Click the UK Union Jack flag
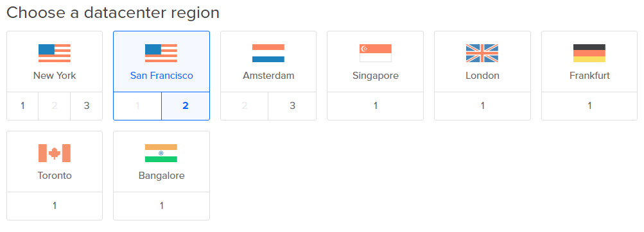644x232 pixels. [482, 53]
